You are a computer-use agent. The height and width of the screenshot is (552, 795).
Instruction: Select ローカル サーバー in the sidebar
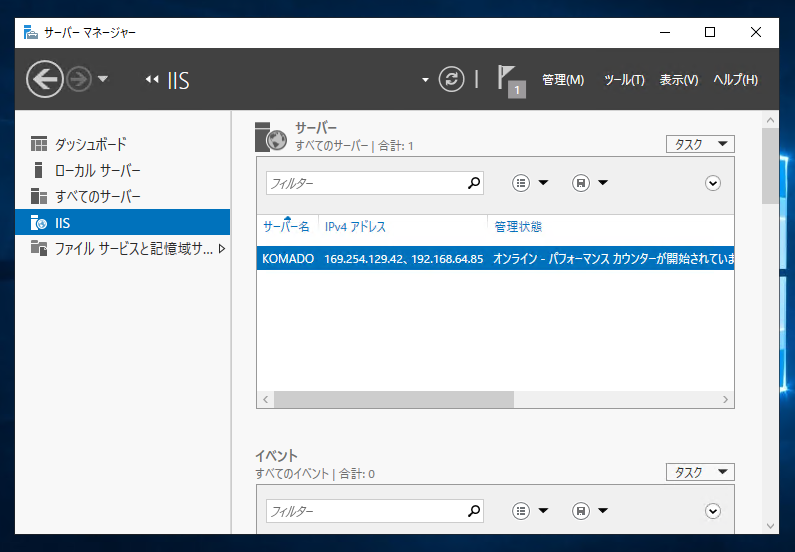pyautogui.click(x=123, y=170)
